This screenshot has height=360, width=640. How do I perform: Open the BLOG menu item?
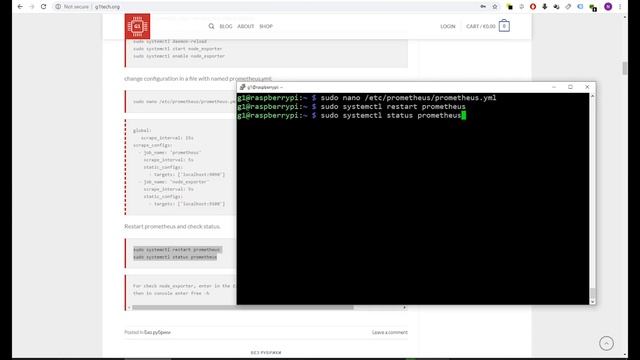tap(226, 26)
